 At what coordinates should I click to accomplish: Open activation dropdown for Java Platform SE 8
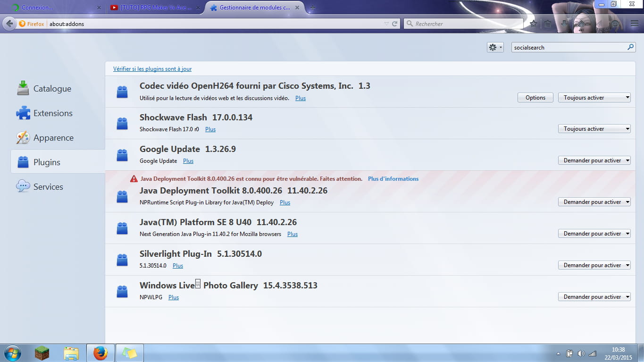click(x=594, y=234)
